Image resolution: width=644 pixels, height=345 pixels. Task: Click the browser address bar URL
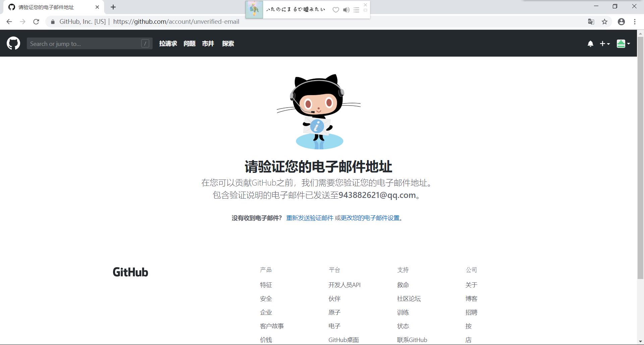coord(176,22)
